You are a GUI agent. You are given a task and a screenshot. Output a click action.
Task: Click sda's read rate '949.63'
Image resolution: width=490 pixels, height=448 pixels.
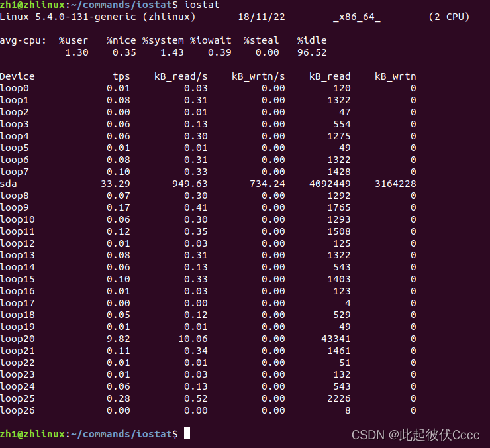(190, 184)
